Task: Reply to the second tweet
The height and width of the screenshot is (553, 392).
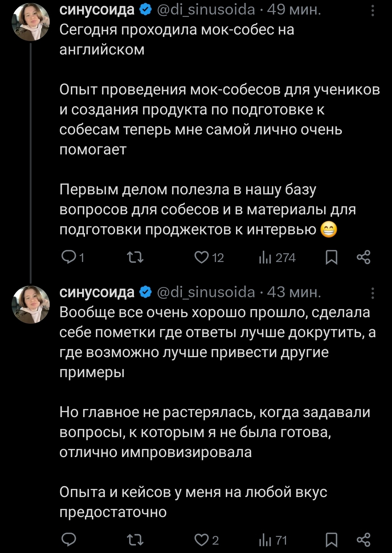Action: coord(69,540)
